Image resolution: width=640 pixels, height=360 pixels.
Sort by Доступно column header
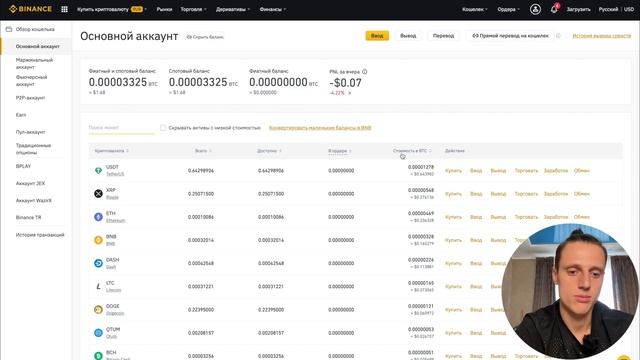(269, 151)
